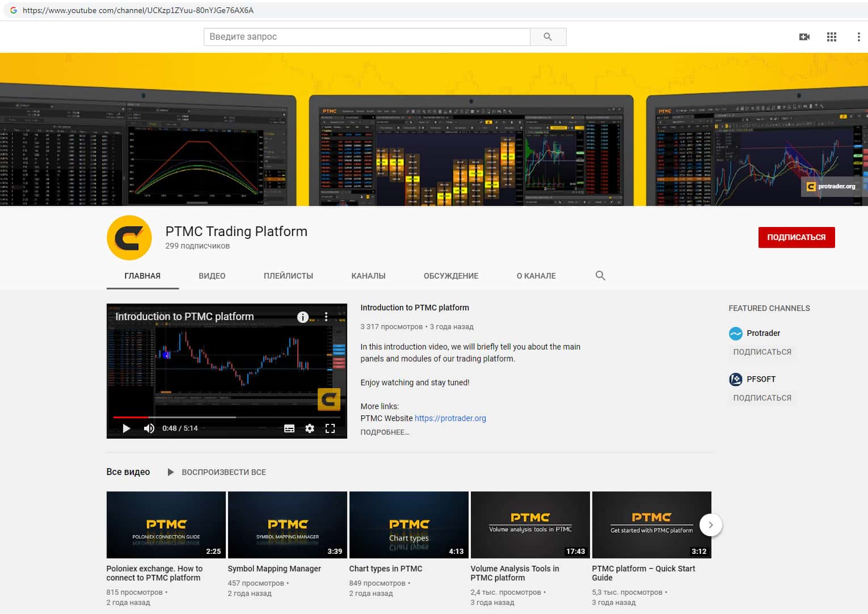Screen dimensions: 868x614
Task: Enter fullscreen mode in the player
Action: click(x=330, y=428)
